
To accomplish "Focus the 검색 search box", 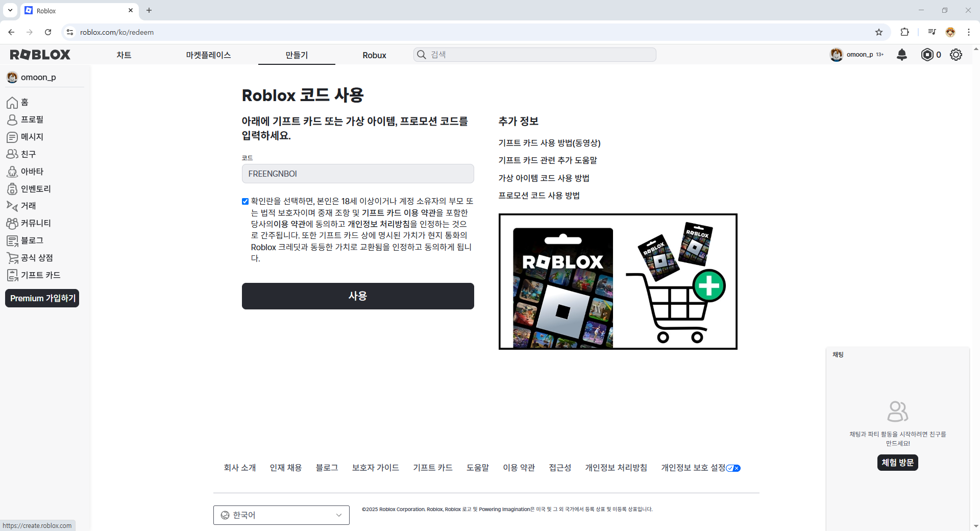I will pos(534,55).
